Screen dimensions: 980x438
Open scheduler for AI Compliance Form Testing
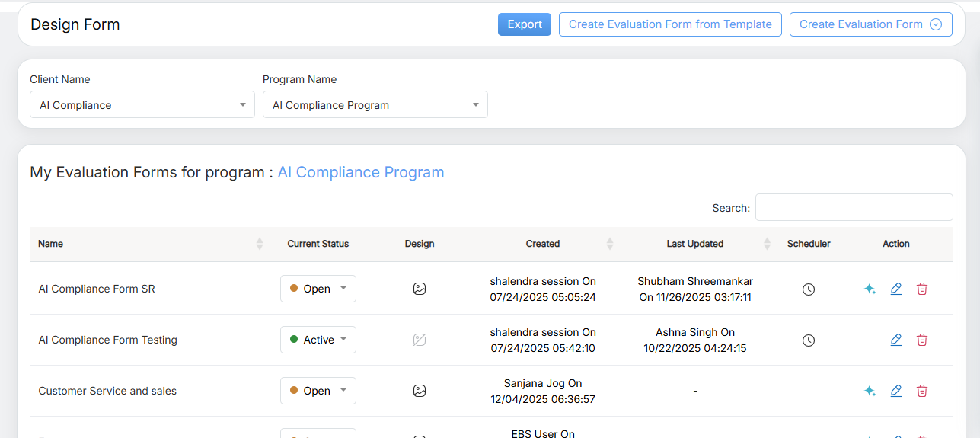[x=809, y=340]
